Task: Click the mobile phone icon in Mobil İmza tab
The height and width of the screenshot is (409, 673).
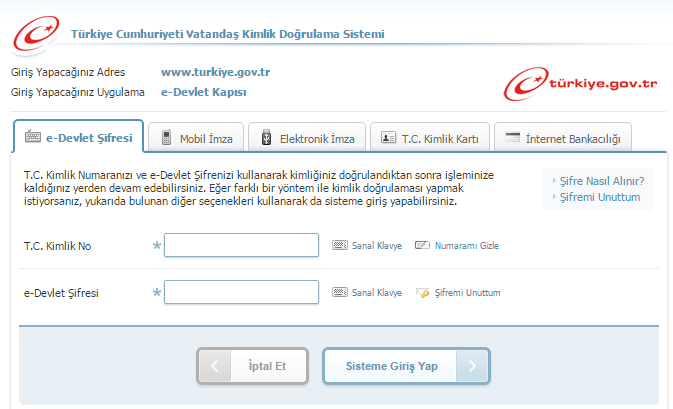Action: tap(167, 138)
